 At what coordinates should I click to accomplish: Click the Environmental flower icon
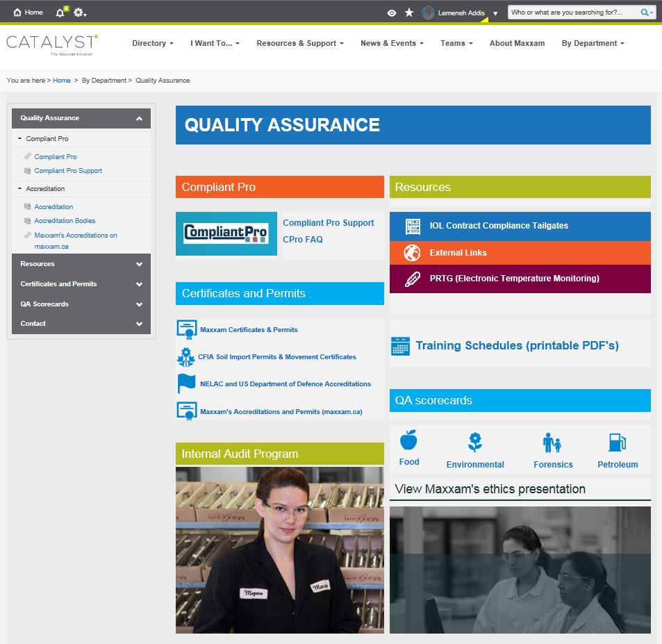[475, 442]
